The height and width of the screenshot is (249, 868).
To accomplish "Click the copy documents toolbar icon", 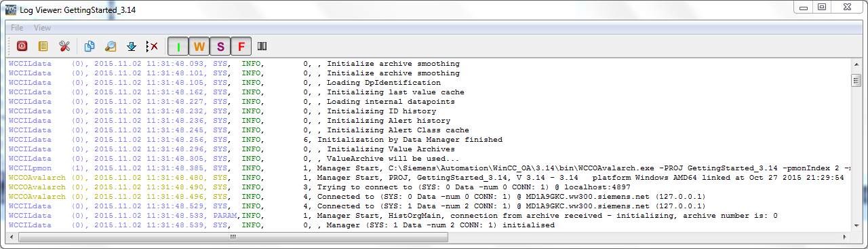I will (90, 46).
